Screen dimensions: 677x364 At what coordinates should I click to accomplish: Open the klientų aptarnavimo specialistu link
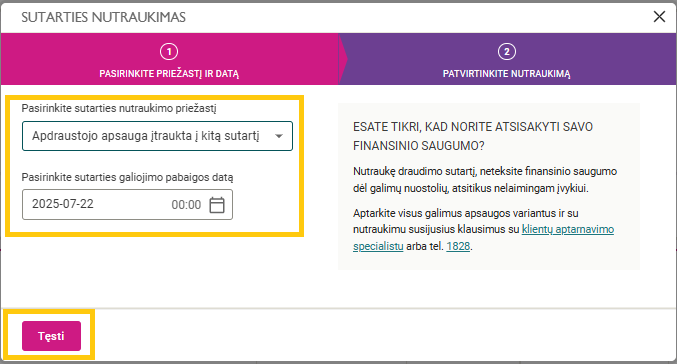(x=484, y=237)
